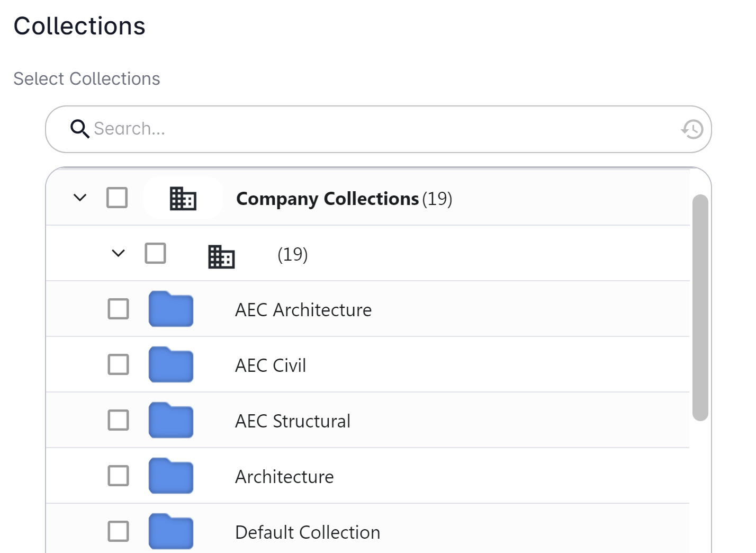
Task: Tick the AEC Architecture checkbox
Action: [118, 309]
